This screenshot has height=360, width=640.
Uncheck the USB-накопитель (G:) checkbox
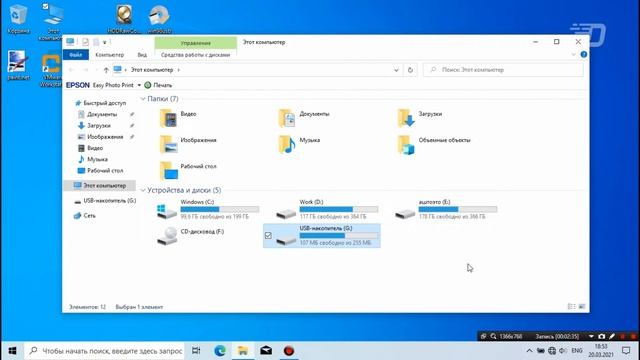(268, 236)
